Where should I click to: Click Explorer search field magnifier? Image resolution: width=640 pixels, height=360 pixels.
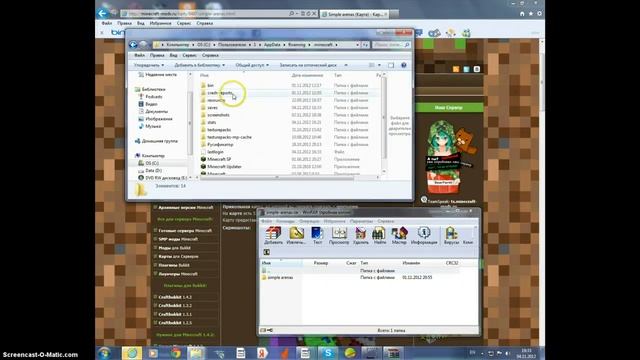pyautogui.click(x=407, y=44)
